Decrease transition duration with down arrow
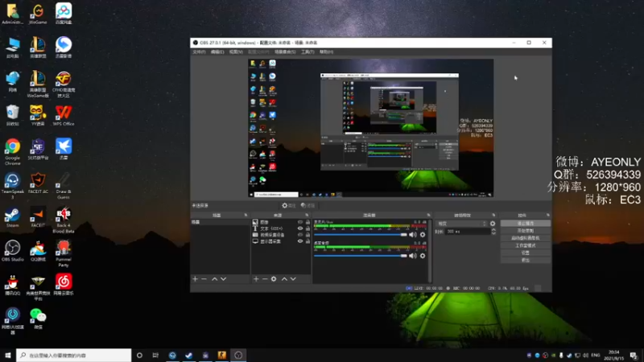Screen dimensions: 644x362 [493, 233]
